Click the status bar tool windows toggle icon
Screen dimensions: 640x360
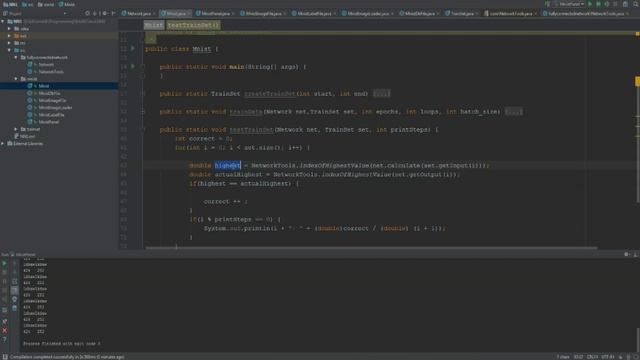tap(5, 357)
